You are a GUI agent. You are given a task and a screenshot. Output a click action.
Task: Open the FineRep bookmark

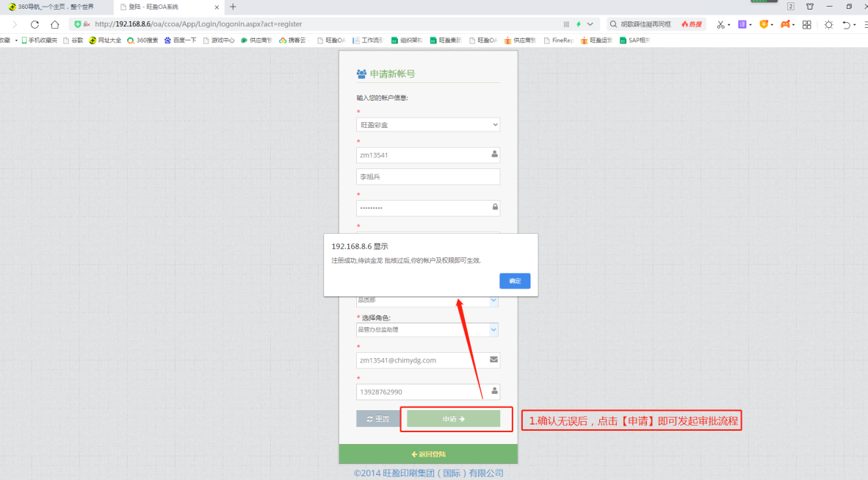tap(559, 40)
